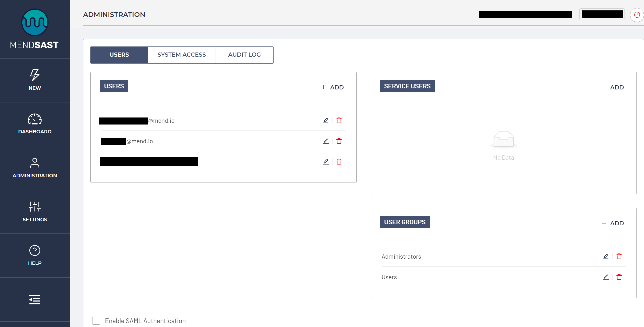The height and width of the screenshot is (327, 644).
Task: Open the New scan lightning icon
Action: point(35,75)
